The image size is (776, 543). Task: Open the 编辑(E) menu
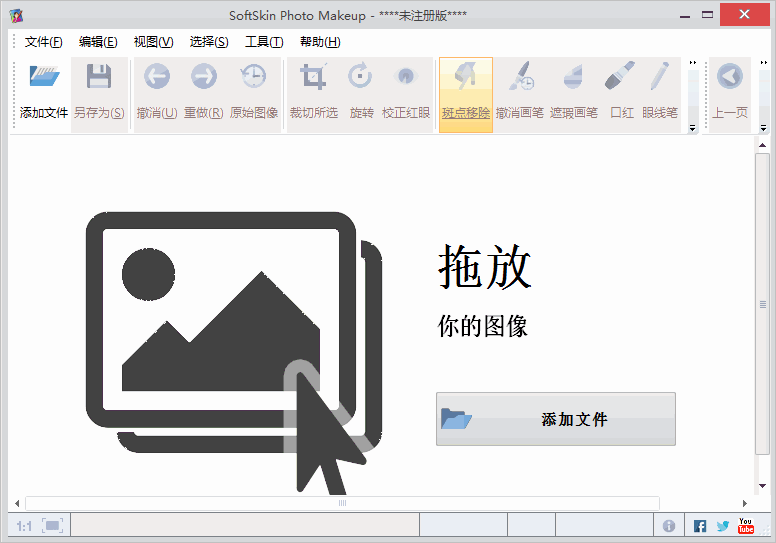[98, 42]
